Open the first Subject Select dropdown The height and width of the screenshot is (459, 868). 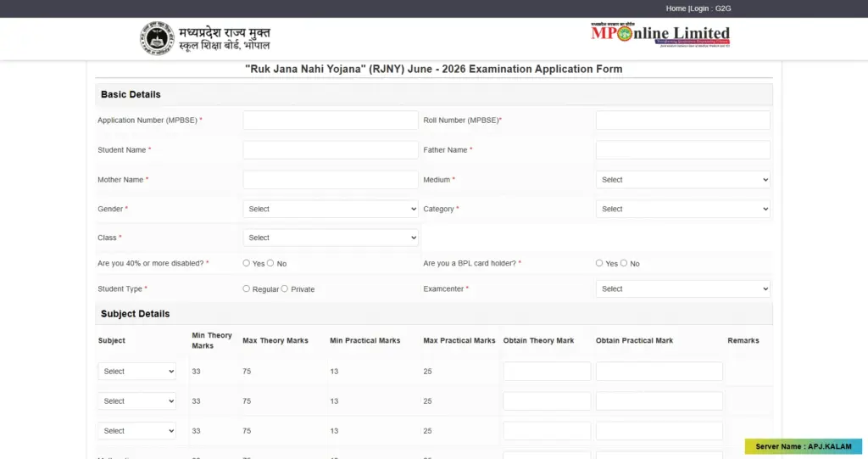(x=136, y=372)
